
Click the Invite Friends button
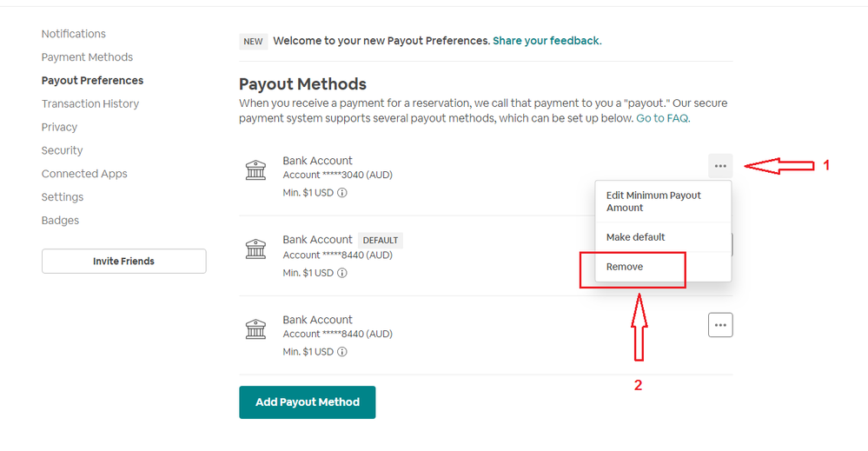click(x=123, y=261)
